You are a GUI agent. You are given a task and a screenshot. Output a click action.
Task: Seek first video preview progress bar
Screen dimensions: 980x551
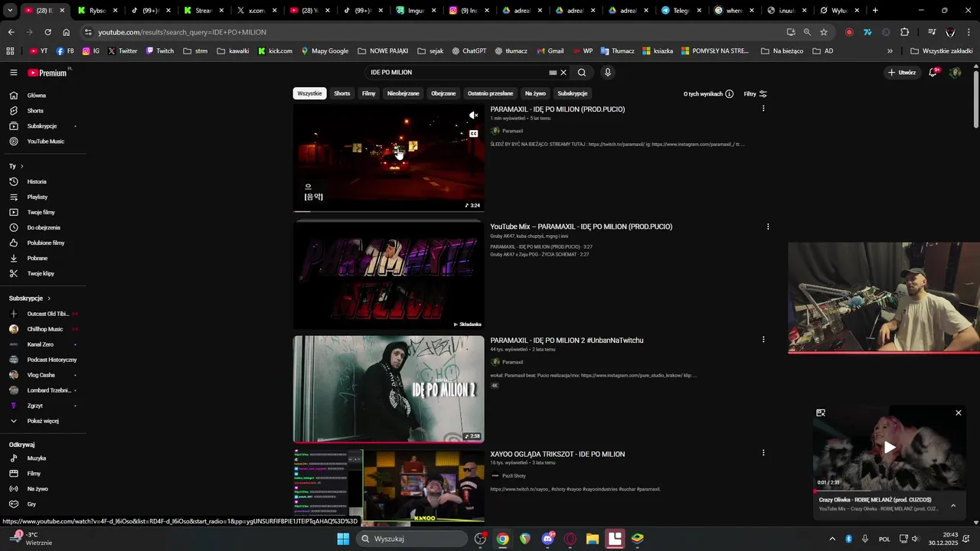click(388, 211)
